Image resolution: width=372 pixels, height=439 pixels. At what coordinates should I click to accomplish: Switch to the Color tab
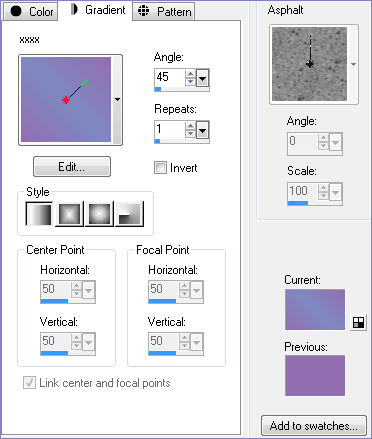30,11
